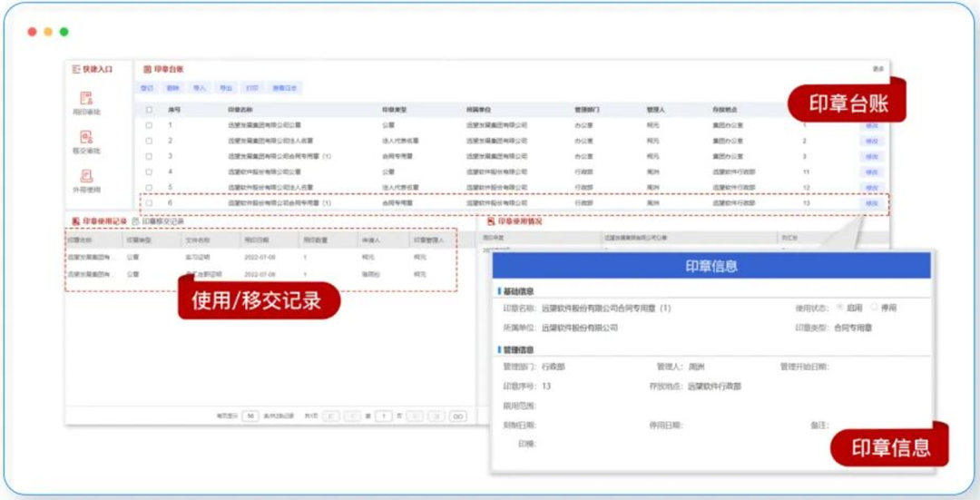Click the 所属单位 column header
The width and height of the screenshot is (980, 500).
pos(479,110)
